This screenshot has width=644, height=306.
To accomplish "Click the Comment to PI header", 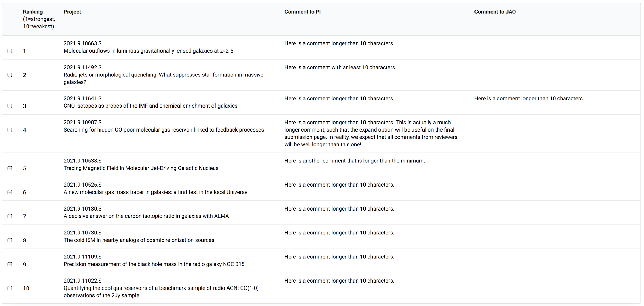I will point(302,12).
